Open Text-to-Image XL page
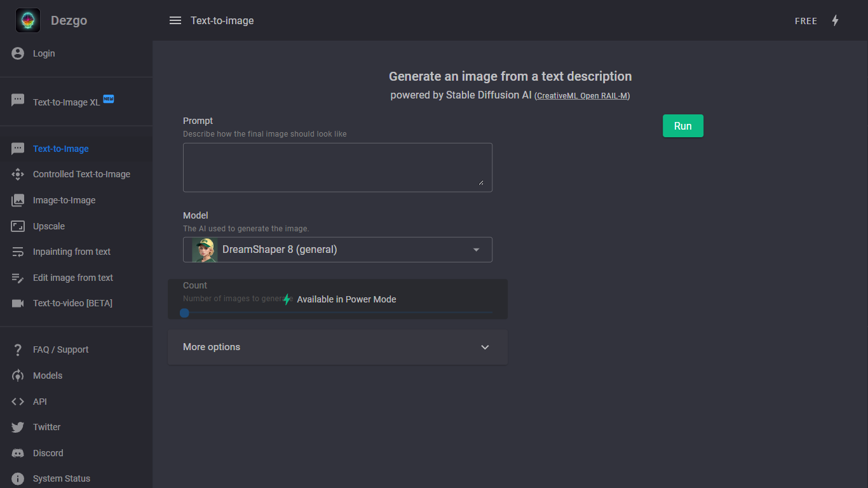 point(66,102)
